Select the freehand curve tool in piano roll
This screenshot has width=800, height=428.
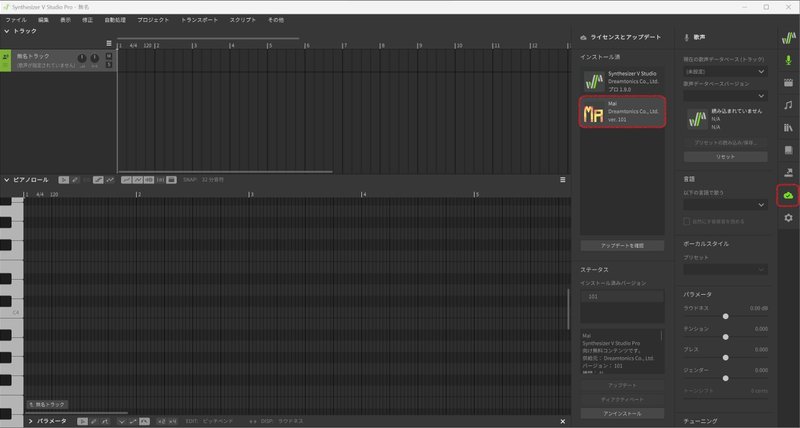coord(109,180)
